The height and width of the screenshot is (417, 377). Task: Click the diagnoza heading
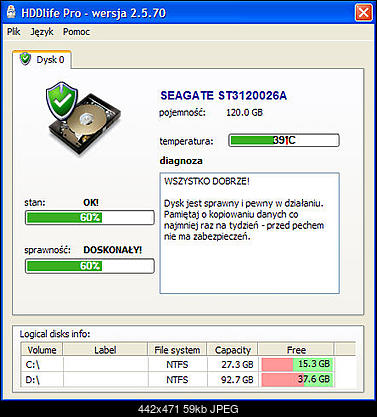(181, 161)
